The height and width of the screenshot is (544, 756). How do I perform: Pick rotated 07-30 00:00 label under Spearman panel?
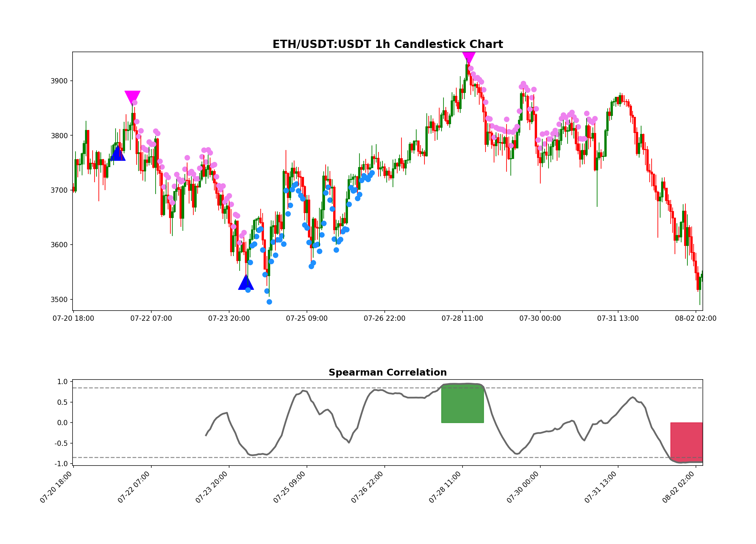(x=523, y=487)
